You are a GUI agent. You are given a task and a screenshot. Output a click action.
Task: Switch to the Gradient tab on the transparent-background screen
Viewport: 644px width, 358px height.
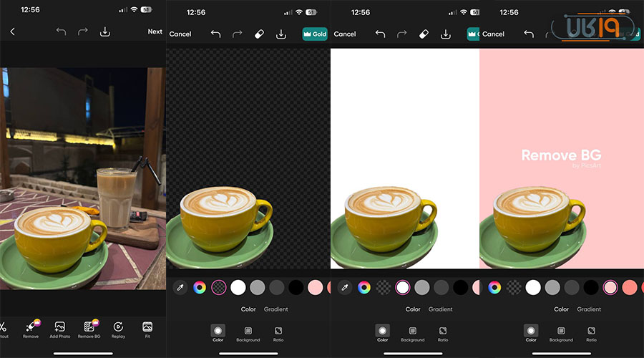coord(276,309)
